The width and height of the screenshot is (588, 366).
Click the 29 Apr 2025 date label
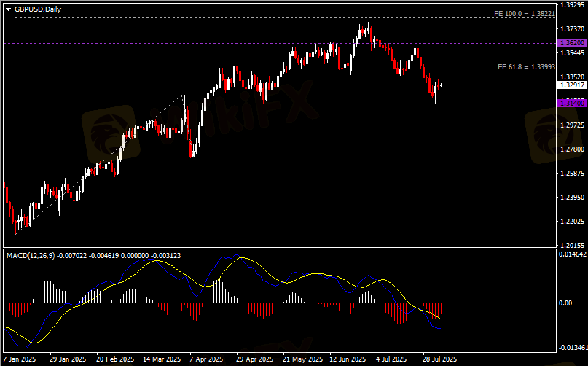click(x=254, y=359)
